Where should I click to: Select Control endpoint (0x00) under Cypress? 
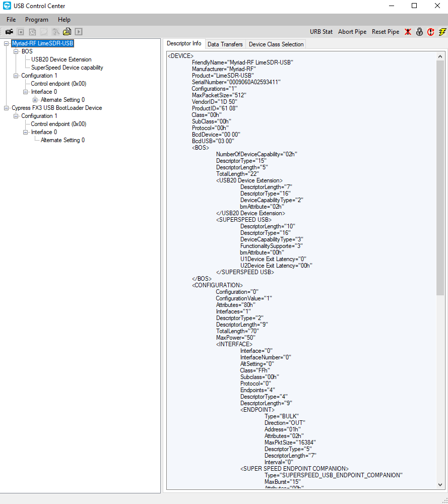click(x=58, y=124)
